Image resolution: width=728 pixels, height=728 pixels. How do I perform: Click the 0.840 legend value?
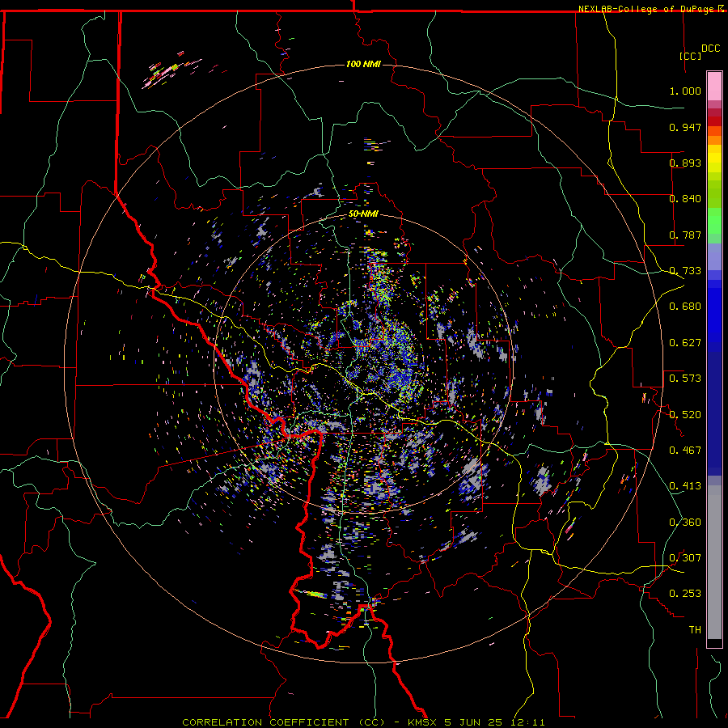click(685, 199)
